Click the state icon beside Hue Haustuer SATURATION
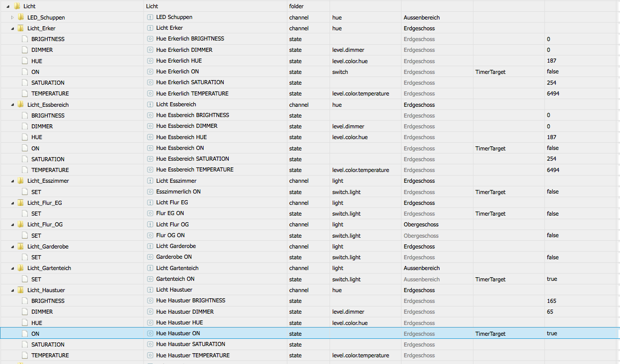 pyautogui.click(x=151, y=344)
